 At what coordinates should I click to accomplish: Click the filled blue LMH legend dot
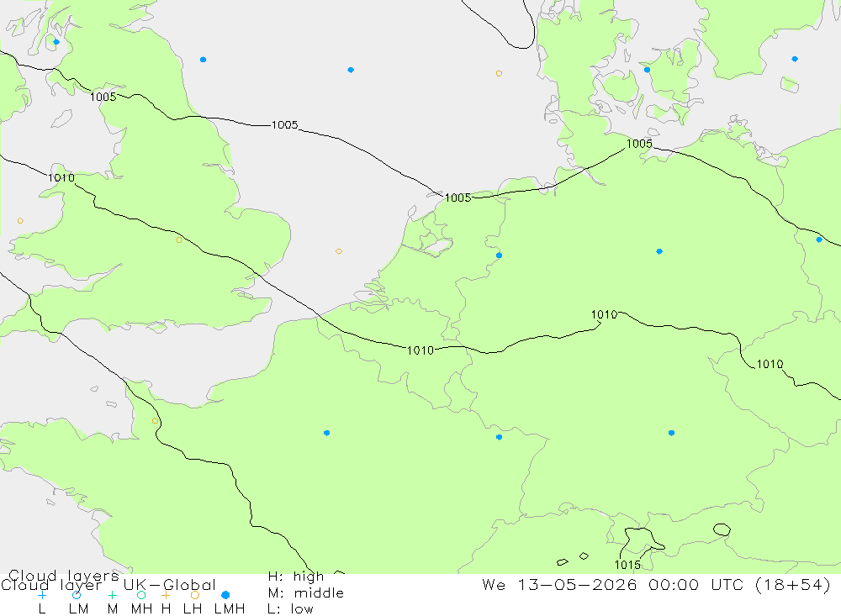pos(225,595)
